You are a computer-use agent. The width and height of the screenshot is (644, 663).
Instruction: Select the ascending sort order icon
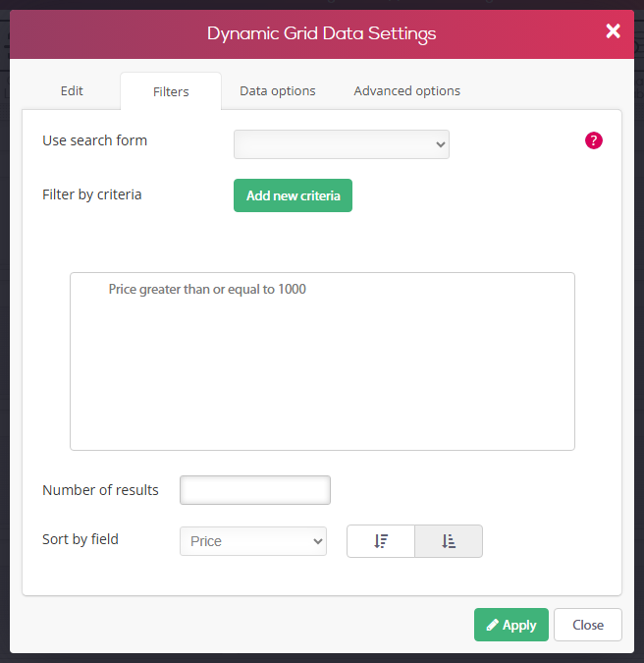coord(449,541)
